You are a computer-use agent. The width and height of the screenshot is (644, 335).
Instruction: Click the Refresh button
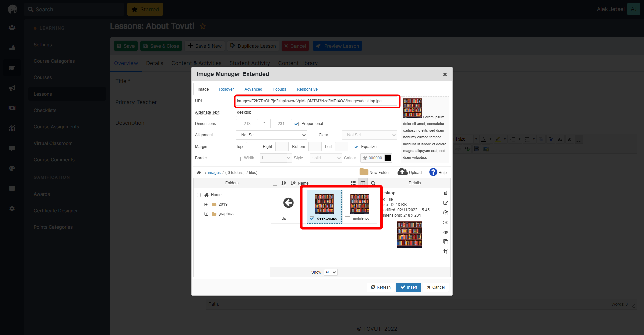tap(381, 287)
